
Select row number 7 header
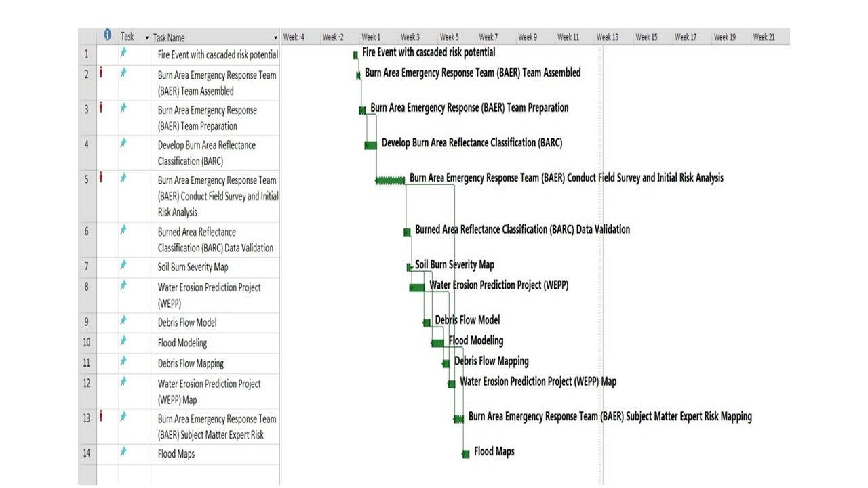click(87, 267)
